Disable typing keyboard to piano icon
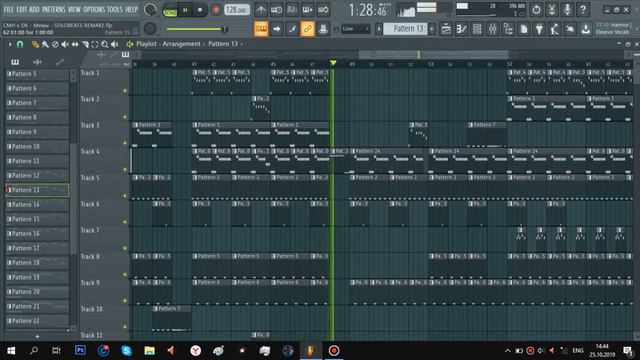Screen dimensions: 640x360 tap(261, 29)
